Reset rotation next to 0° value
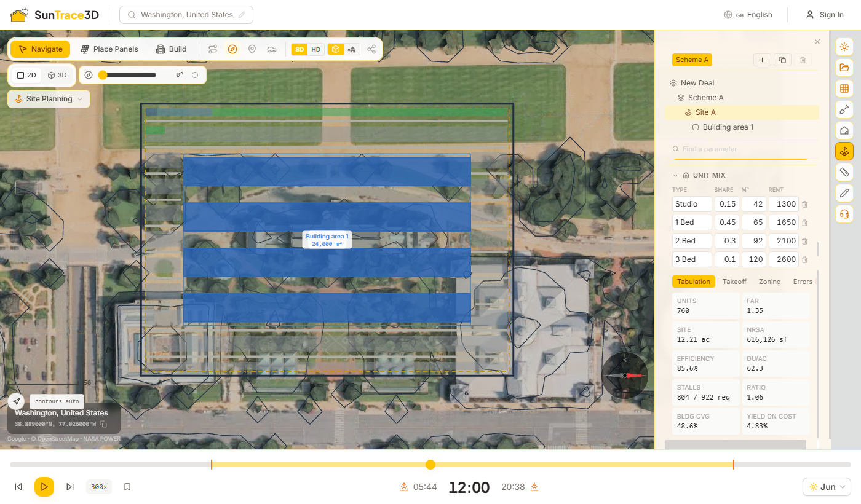Image resolution: width=861 pixels, height=504 pixels. (x=195, y=75)
